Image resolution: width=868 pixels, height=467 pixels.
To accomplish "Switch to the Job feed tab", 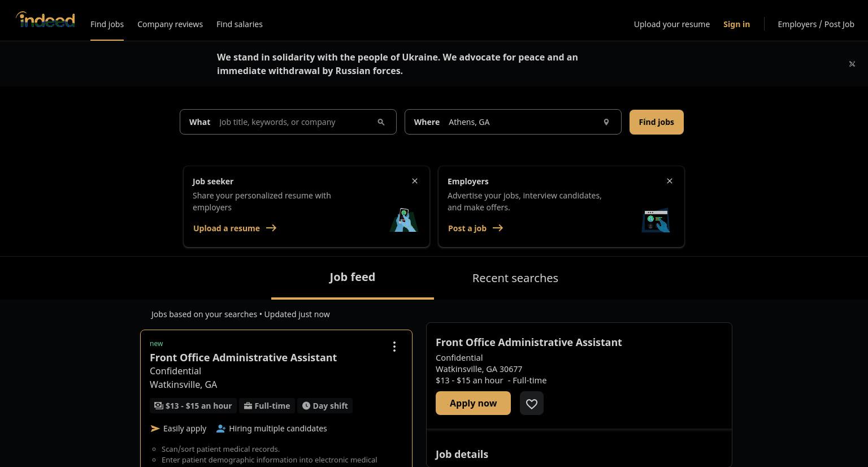I will pos(353,277).
